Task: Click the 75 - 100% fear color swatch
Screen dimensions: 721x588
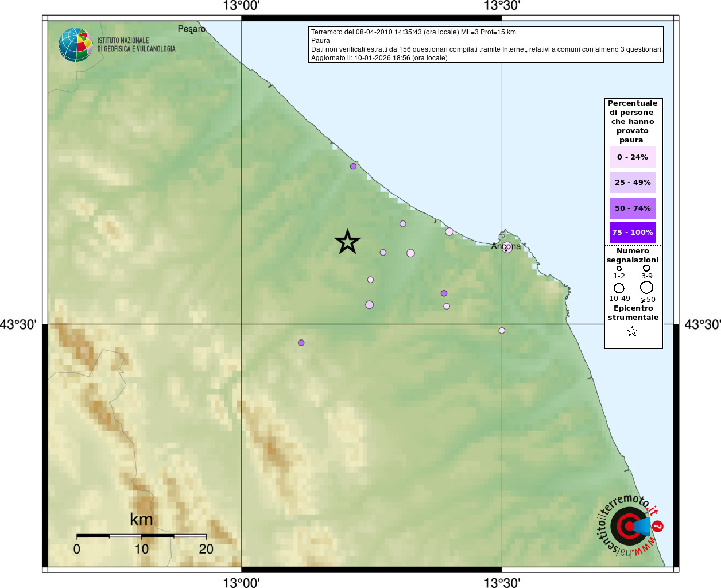Action: tap(633, 232)
